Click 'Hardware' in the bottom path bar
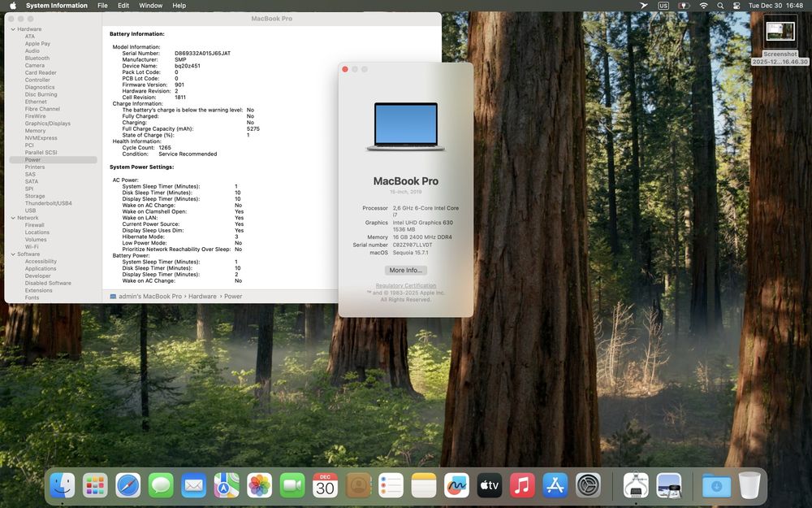 tap(202, 297)
